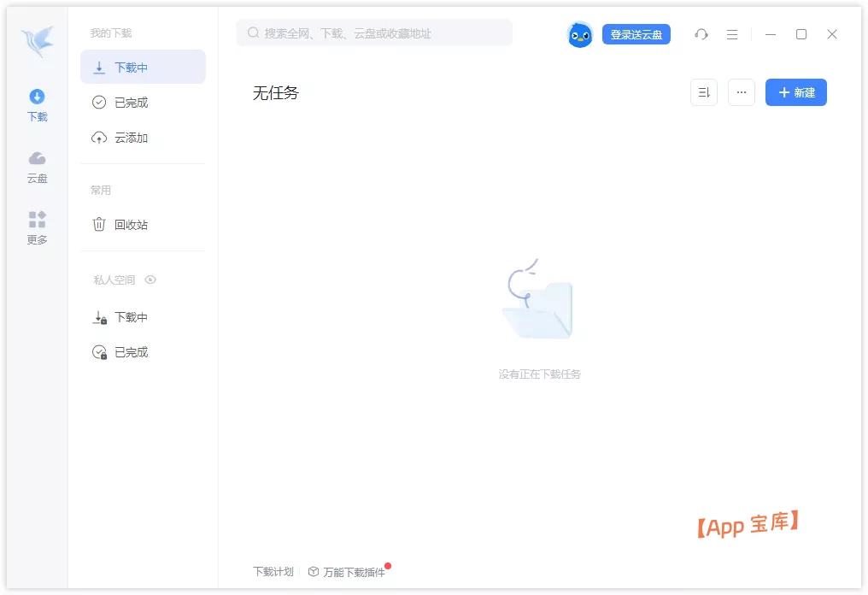The image size is (868, 595).
Task: Open the 下载计划 download plan menu
Action: [x=272, y=571]
